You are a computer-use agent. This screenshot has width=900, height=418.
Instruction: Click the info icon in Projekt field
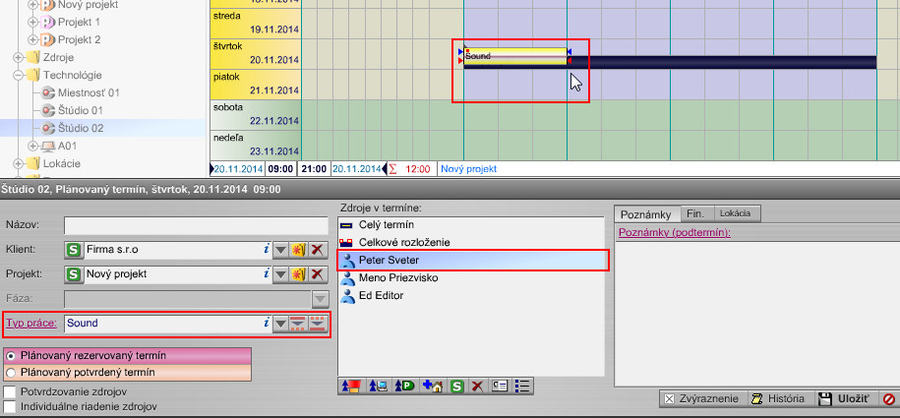coord(266,274)
